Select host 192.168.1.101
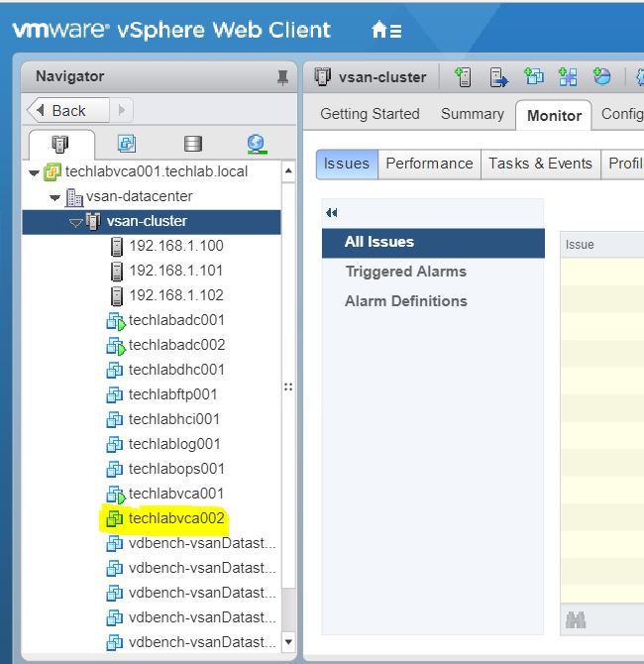The image size is (644, 664). (176, 271)
